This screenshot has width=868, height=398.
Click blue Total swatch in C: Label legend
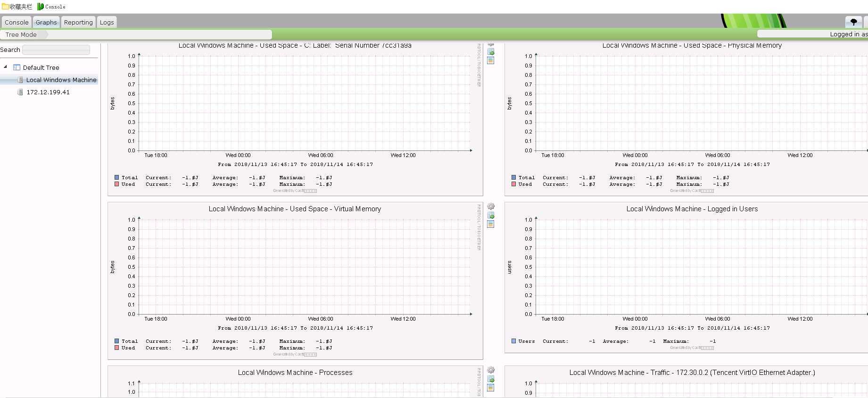point(116,177)
